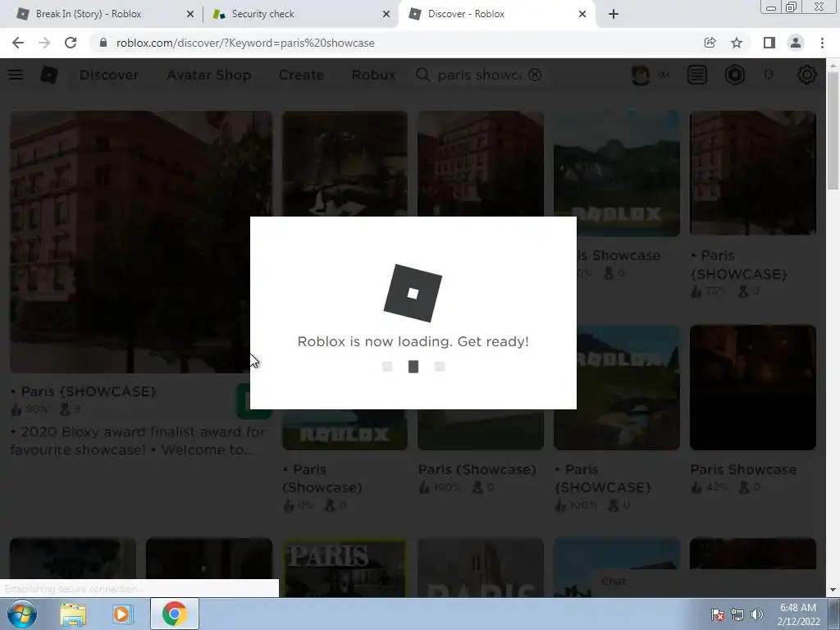Open the user avatar profile icon
Image resolution: width=840 pixels, height=630 pixels.
point(641,75)
